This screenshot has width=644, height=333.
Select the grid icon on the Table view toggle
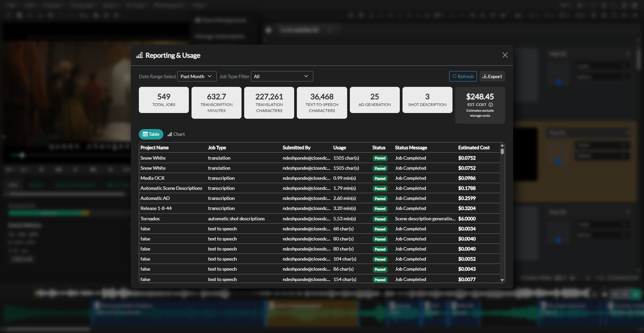pos(145,134)
